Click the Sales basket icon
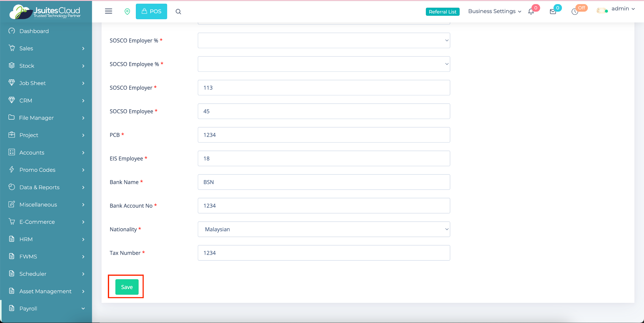The height and width of the screenshot is (323, 644). (x=12, y=48)
